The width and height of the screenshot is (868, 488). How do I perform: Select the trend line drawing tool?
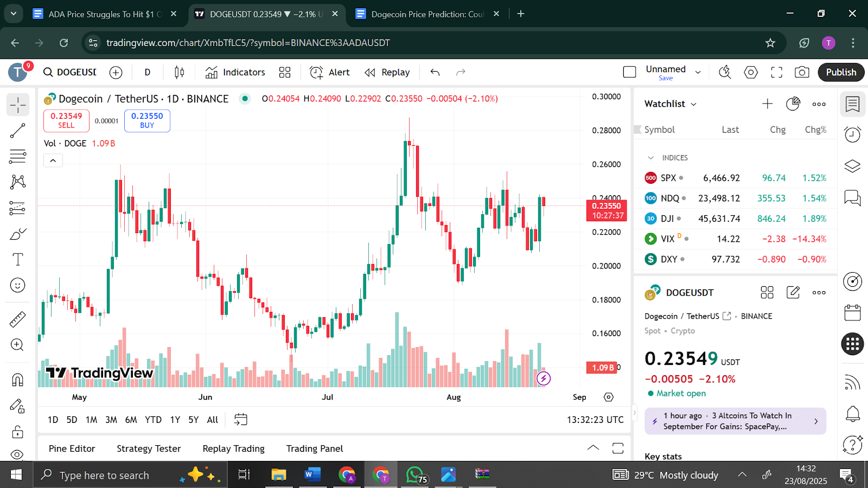[x=17, y=131]
